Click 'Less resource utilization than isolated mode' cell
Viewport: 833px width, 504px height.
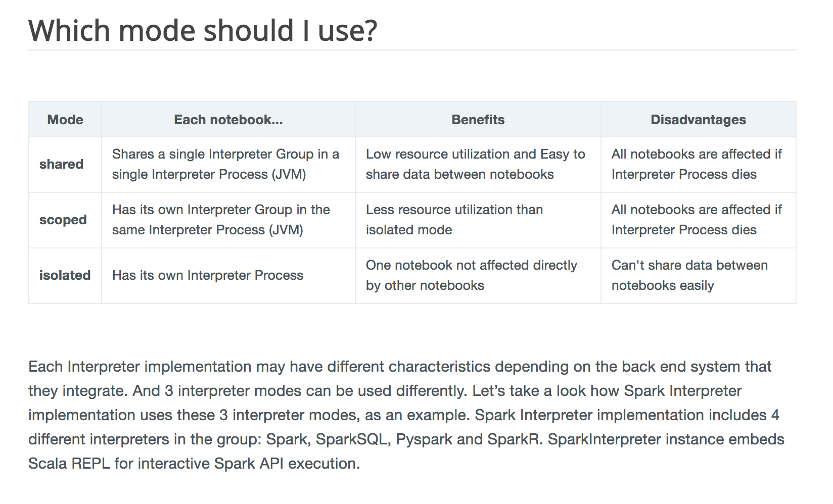(478, 220)
